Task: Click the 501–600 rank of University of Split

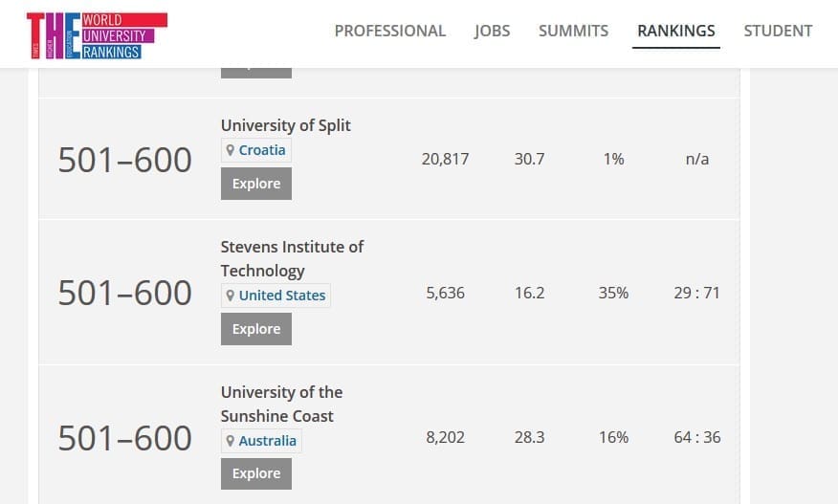Action: [x=125, y=160]
